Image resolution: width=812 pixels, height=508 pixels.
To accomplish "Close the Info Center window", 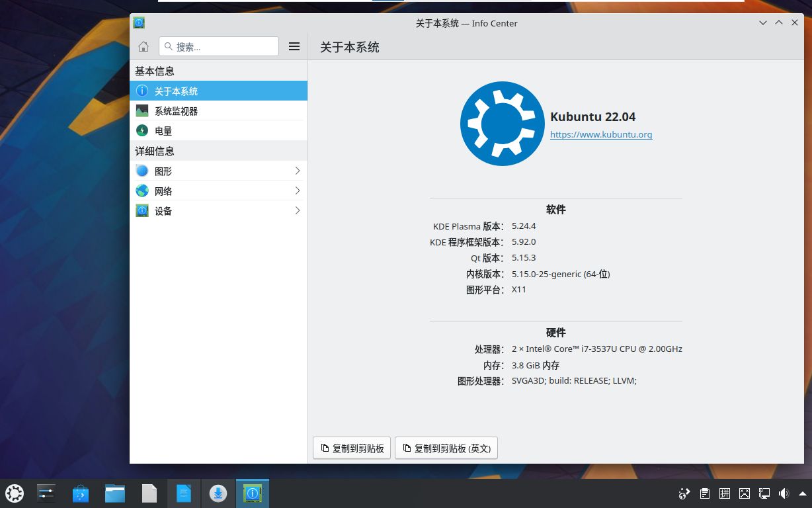I will 795,22.
